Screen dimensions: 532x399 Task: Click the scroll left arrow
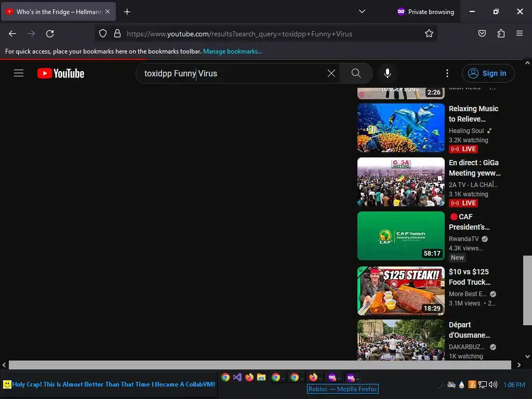tap(4, 365)
